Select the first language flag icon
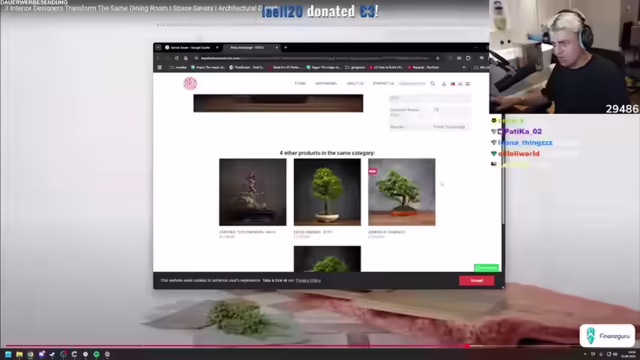The height and width of the screenshot is (360, 640). pyautogui.click(x=453, y=84)
